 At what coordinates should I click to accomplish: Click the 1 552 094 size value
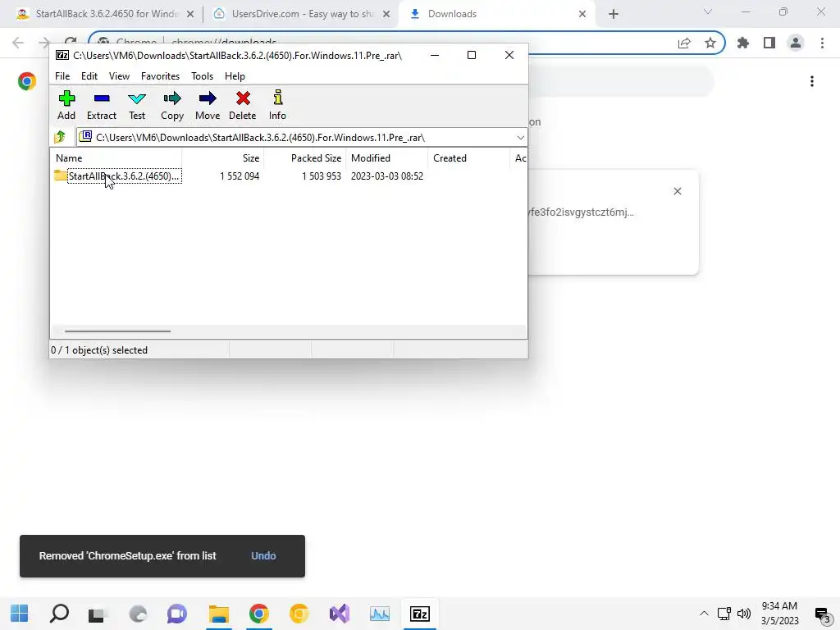[x=240, y=176]
